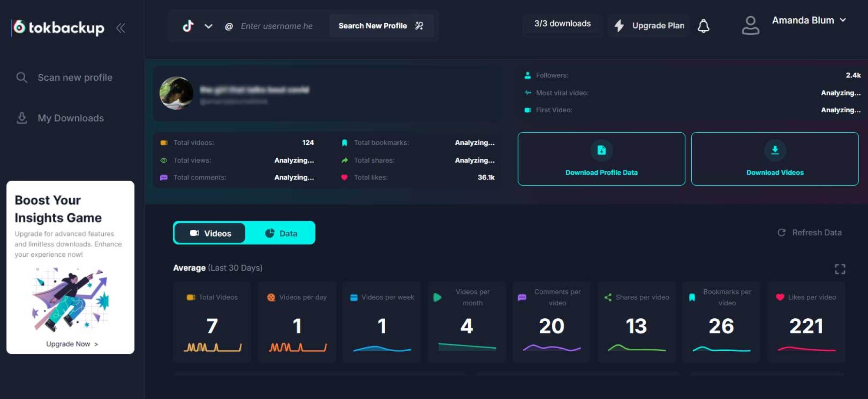Click the download tray icon beside My Downloads
This screenshot has height=399, width=868.
(22, 118)
